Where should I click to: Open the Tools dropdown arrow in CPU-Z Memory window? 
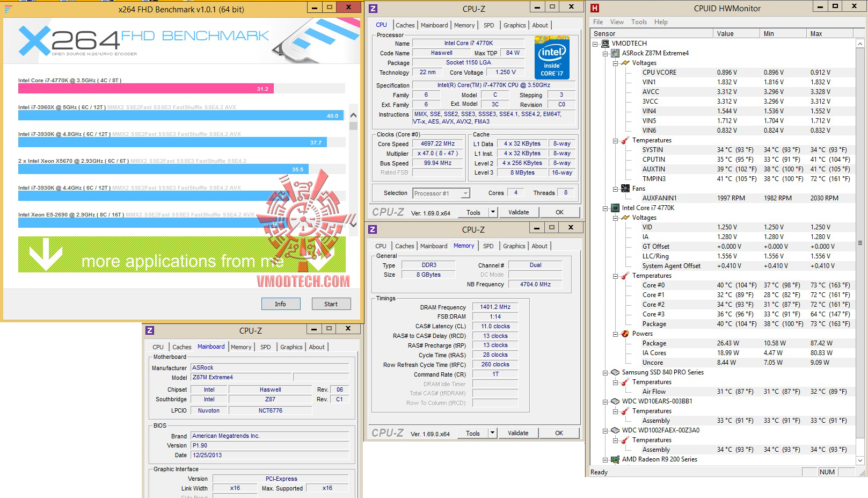pos(492,433)
